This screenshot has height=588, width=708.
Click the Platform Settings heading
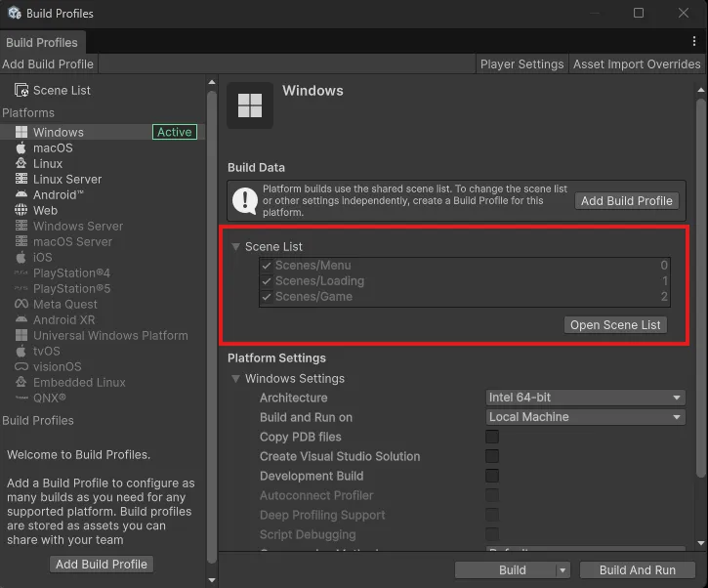pyautogui.click(x=276, y=358)
